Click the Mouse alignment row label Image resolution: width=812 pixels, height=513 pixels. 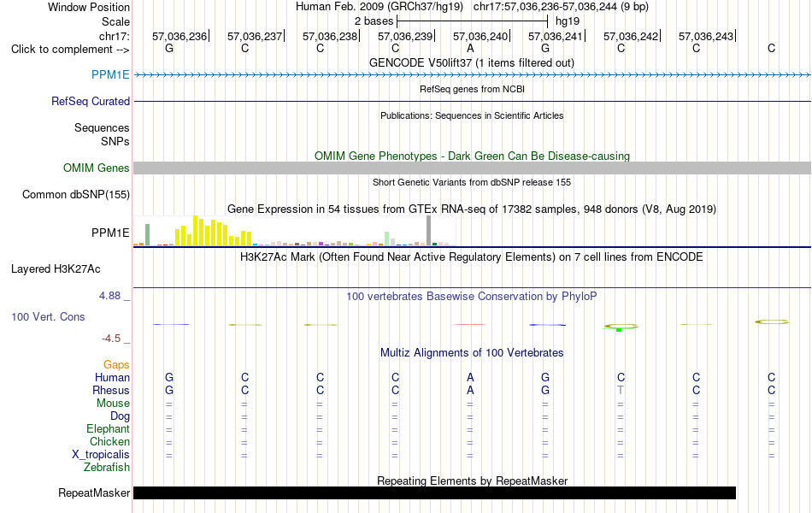113,404
